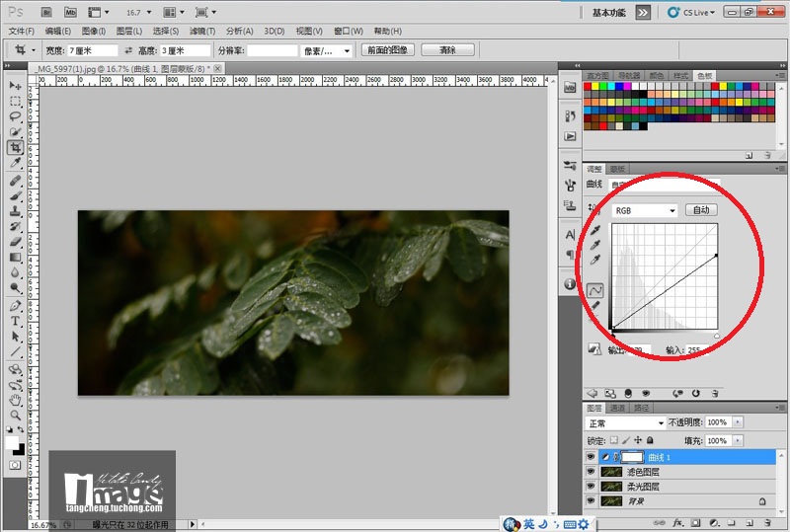Launch Adobe Bridge from top bar

pyautogui.click(x=43, y=13)
